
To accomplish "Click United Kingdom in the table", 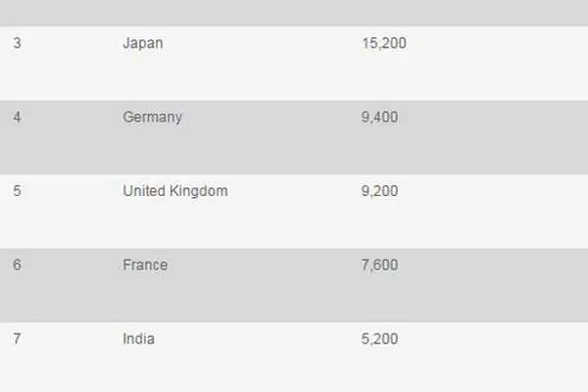I will click(x=175, y=191).
